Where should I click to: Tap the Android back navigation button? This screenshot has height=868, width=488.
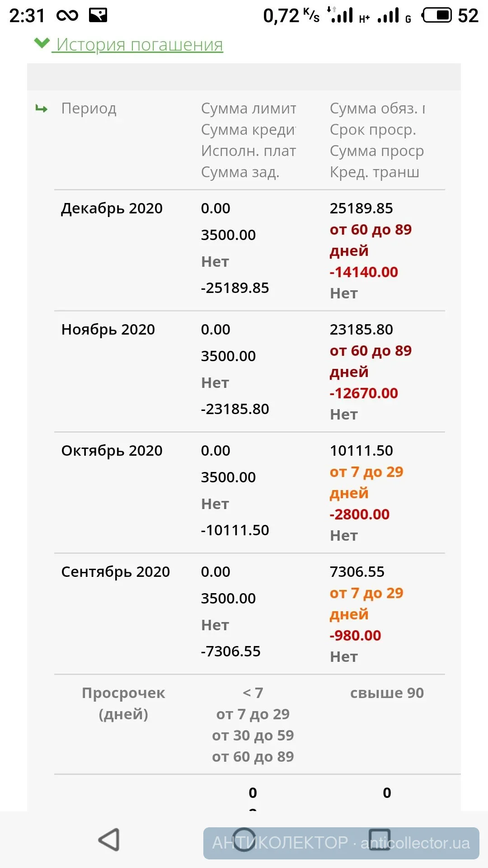tap(109, 840)
